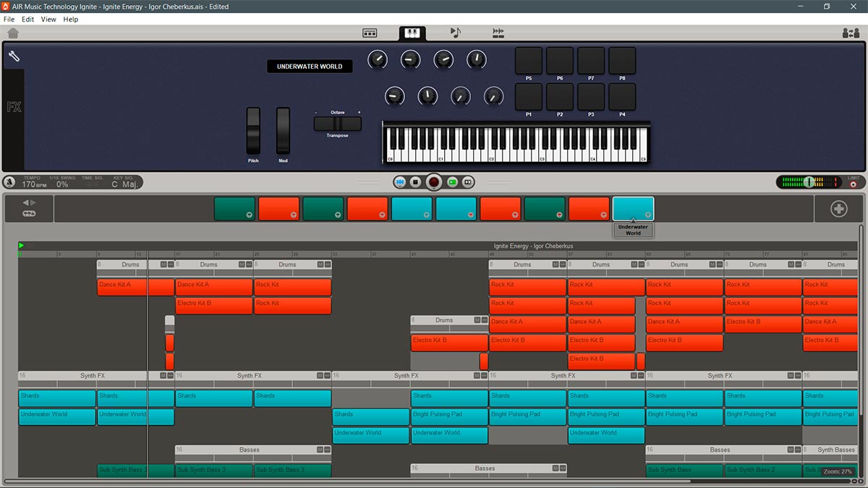868x488 pixels.
Task: Click the 1/16 Swing 0% value
Action: (63, 184)
